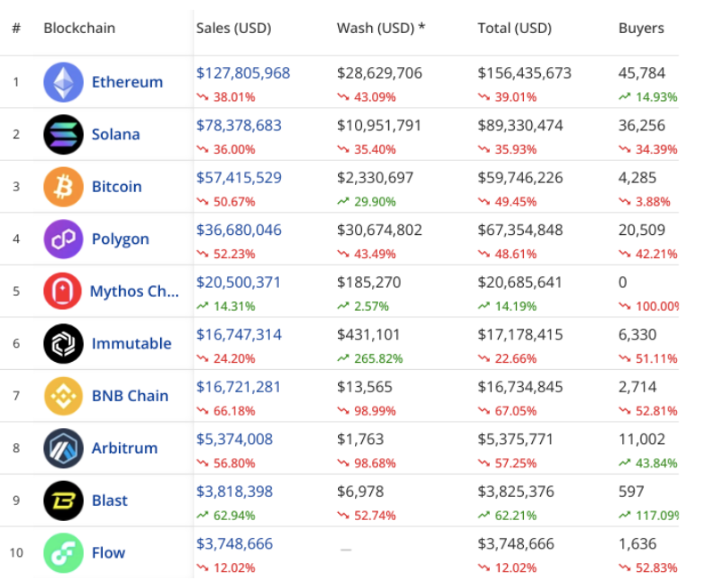
Task: Click BNB Chain sales value $16,721,281
Action: coord(238,386)
